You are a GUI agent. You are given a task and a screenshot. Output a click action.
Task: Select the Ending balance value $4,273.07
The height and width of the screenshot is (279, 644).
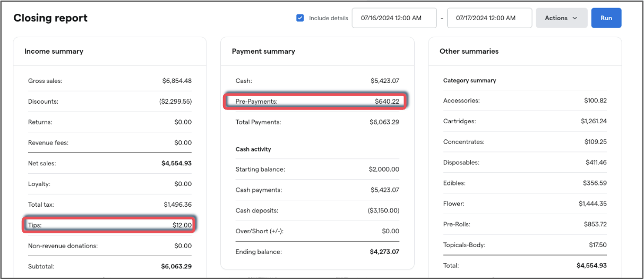(x=384, y=252)
